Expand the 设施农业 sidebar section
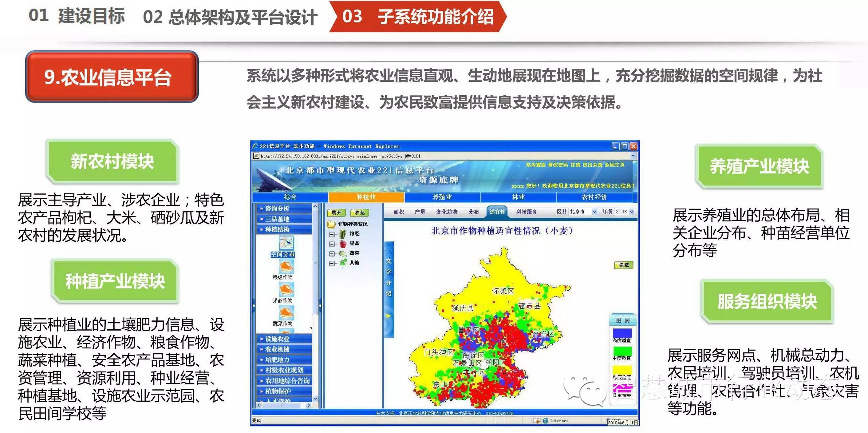Image resolution: width=868 pixels, height=433 pixels. pyautogui.click(x=277, y=339)
